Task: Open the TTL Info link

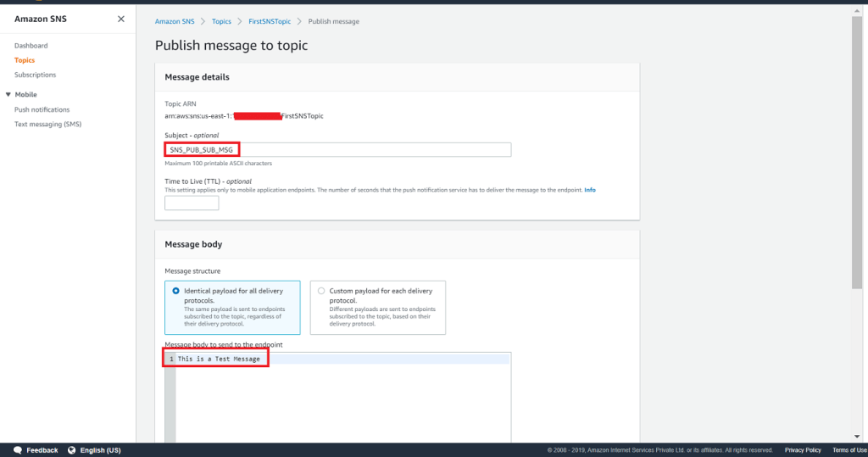Action: [x=590, y=190]
